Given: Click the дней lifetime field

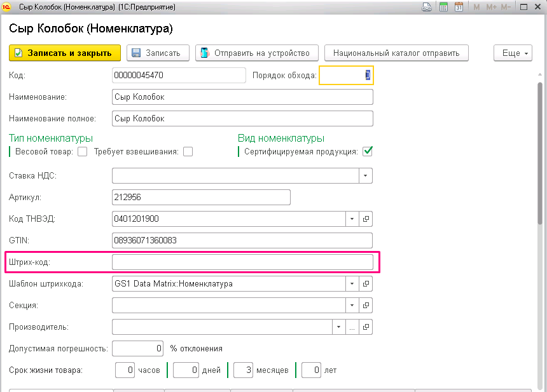Looking at the screenshot, I should 186,370.
